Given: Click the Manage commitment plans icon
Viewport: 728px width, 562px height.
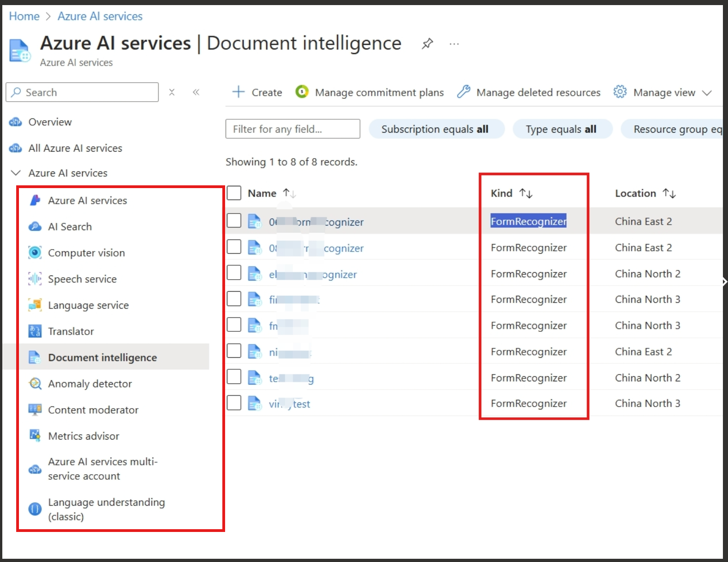Looking at the screenshot, I should (x=302, y=92).
